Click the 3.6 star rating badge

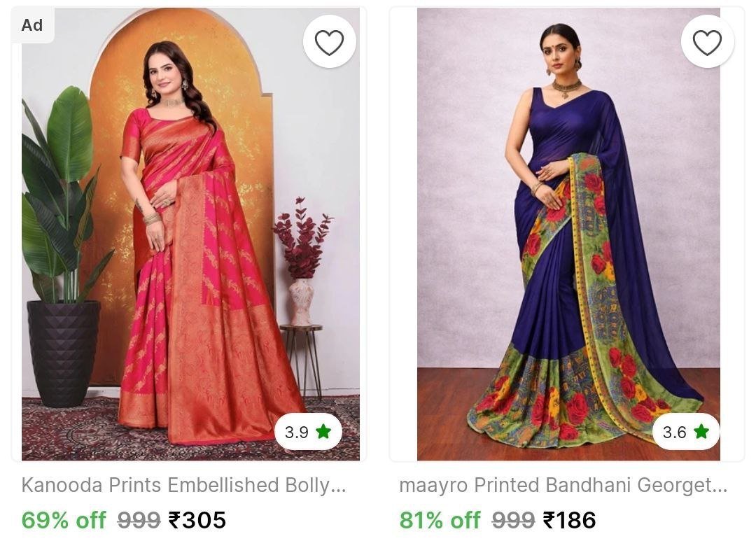coord(686,431)
